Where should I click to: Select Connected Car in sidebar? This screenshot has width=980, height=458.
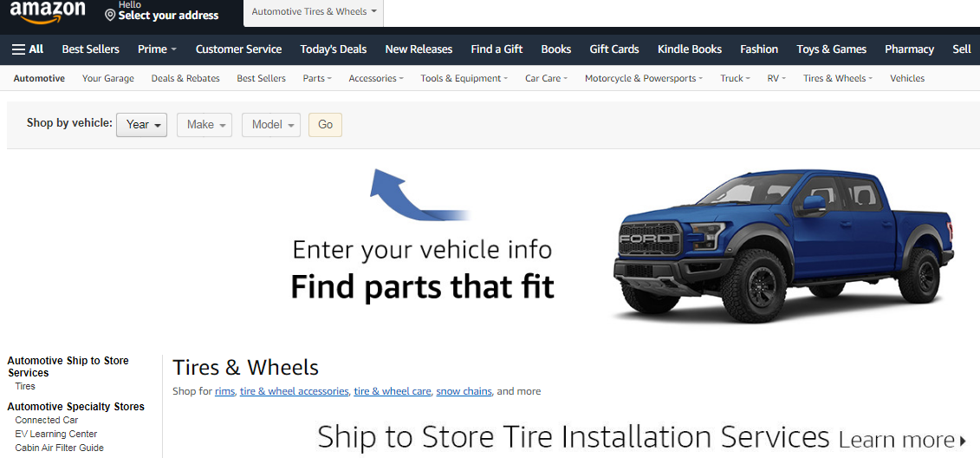(47, 420)
